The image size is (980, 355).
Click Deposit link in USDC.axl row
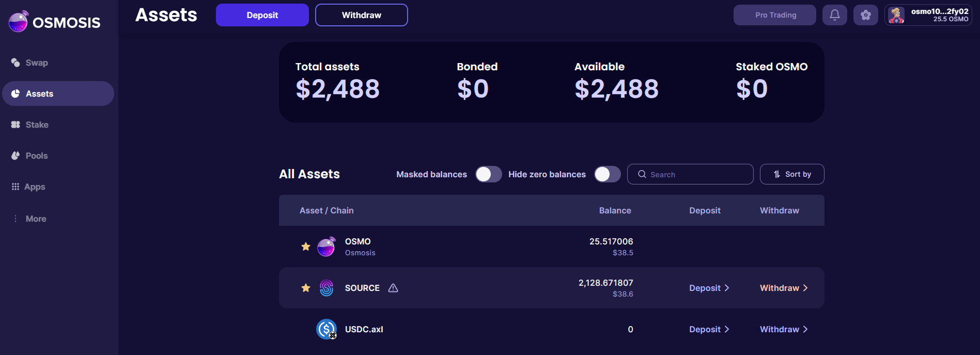coord(709,329)
